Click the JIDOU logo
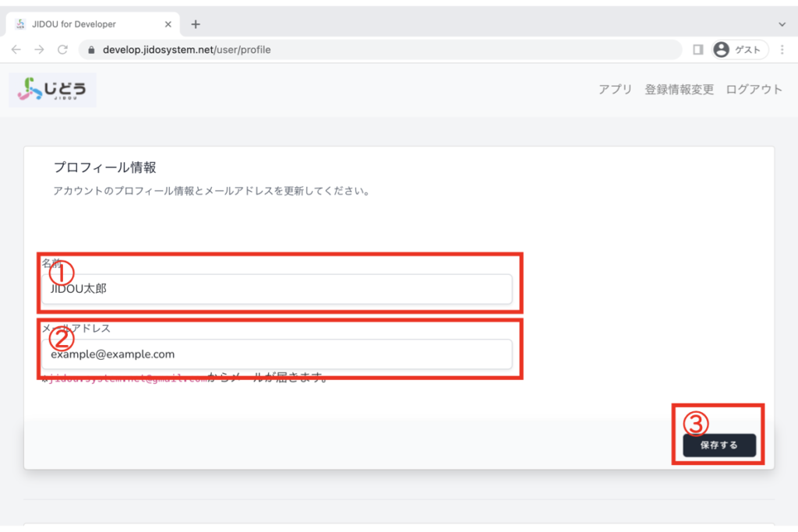The width and height of the screenshot is (798, 532). click(53, 90)
